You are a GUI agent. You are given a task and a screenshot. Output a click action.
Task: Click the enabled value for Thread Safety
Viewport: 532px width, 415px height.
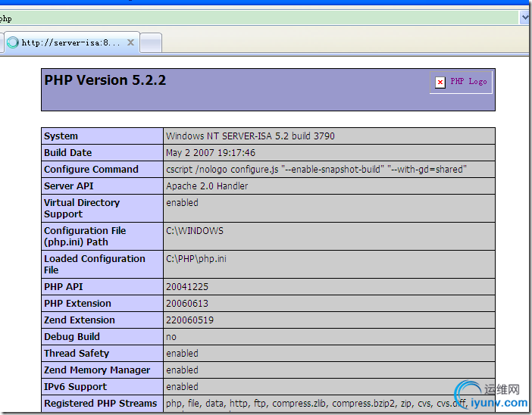182,354
